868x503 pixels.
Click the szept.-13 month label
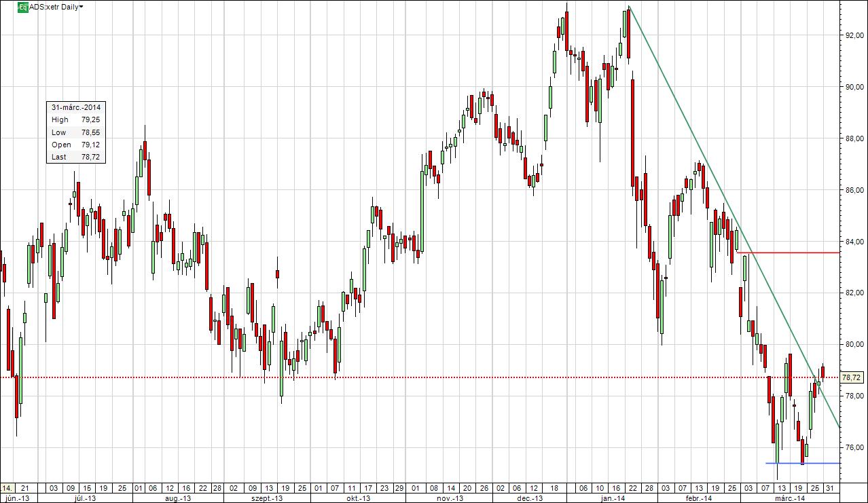pos(266,498)
